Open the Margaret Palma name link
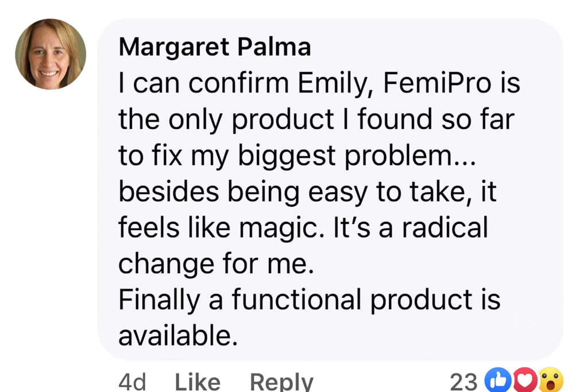Viewport: 588px width, 392px height. pos(214,48)
